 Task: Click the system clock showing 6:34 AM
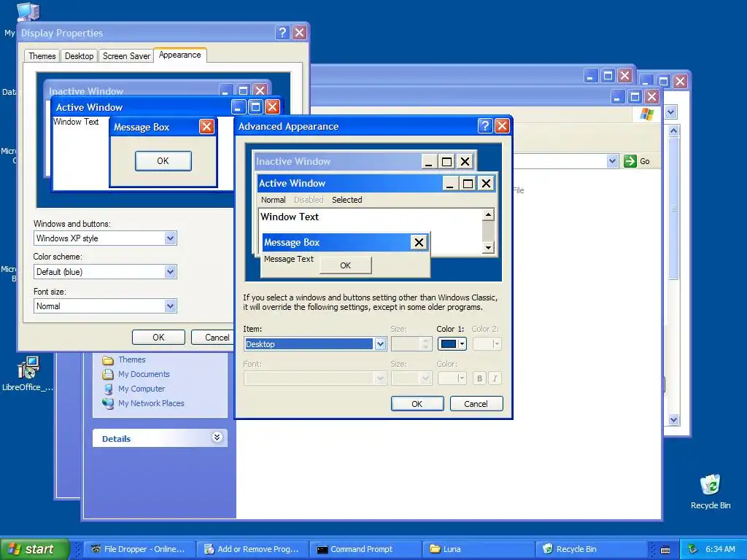pos(720,549)
